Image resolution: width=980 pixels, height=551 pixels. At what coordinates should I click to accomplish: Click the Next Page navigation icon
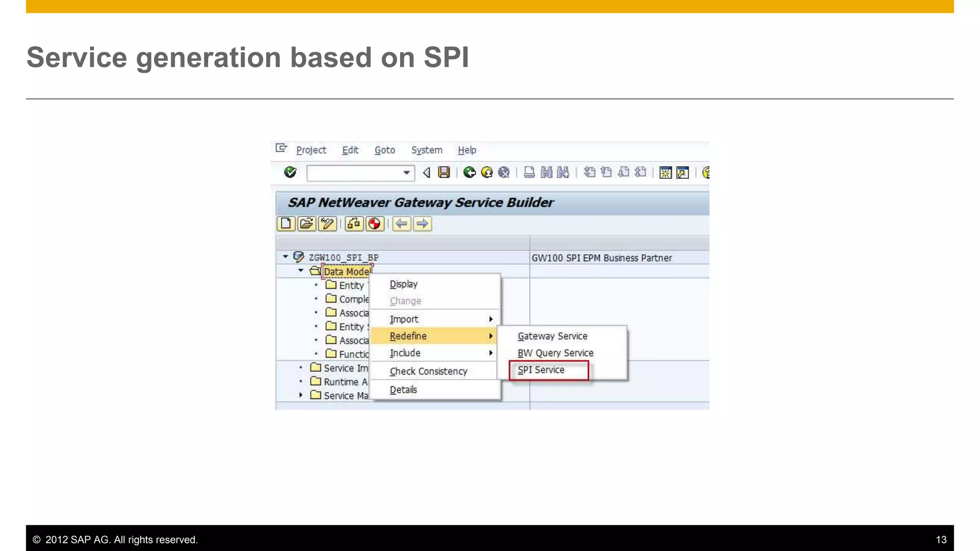pos(624,172)
